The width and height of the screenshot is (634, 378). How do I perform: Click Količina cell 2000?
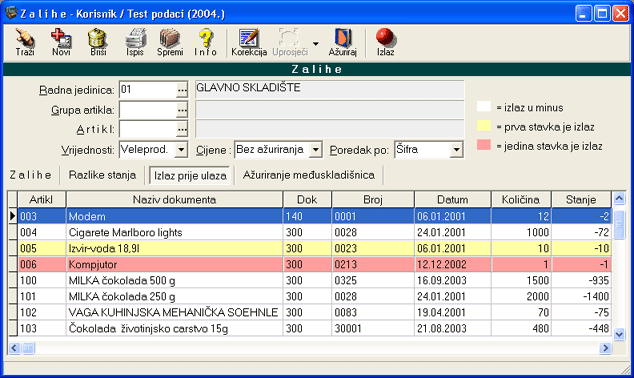pyautogui.click(x=521, y=296)
